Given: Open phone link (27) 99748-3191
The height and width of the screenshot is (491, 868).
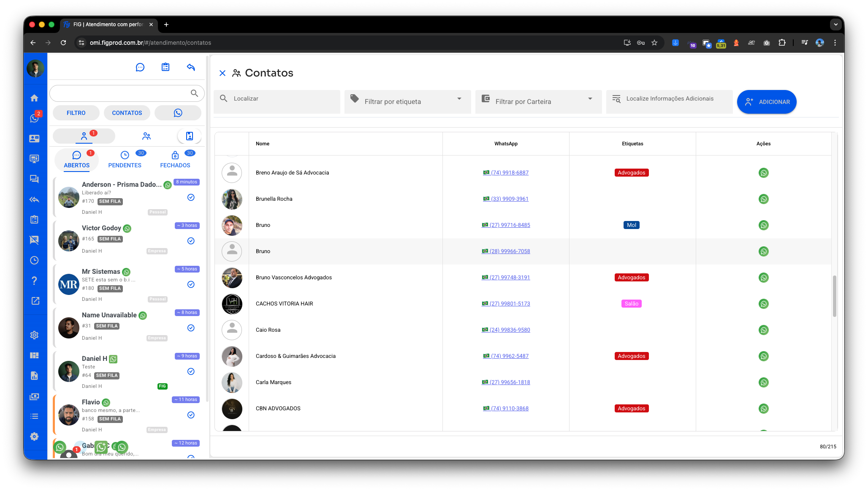Looking at the screenshot, I should coord(509,278).
